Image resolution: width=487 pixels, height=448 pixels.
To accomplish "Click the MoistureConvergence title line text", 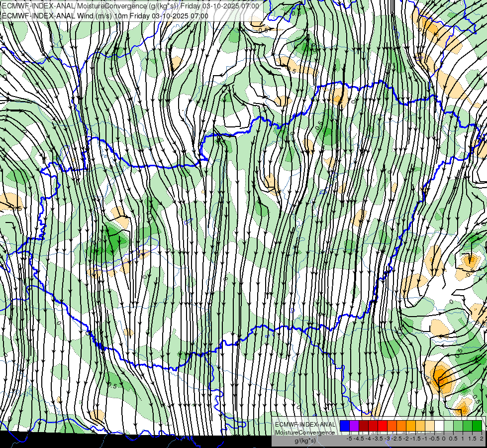I will tap(130, 6).
